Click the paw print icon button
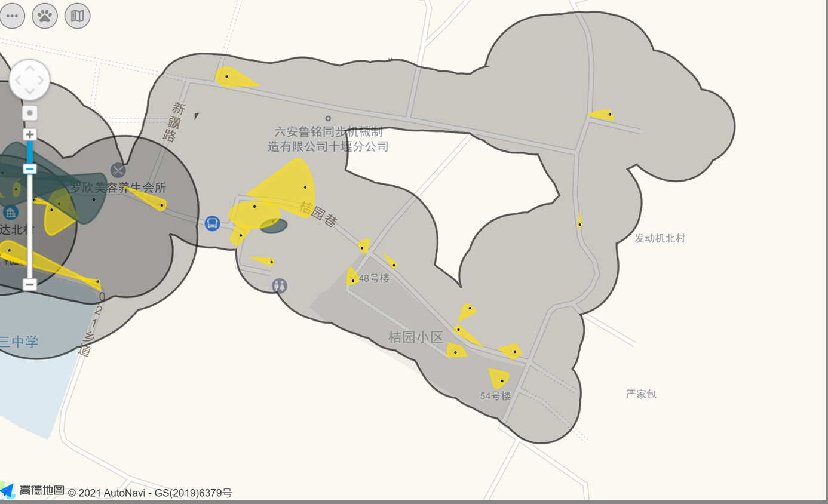This screenshot has height=504, width=828. coord(45,16)
